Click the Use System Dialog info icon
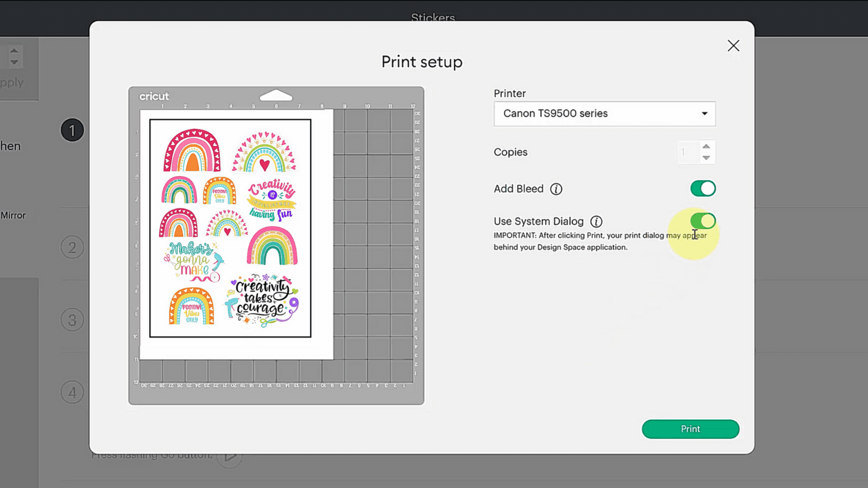Screen dimensions: 868x488 (x=597, y=221)
